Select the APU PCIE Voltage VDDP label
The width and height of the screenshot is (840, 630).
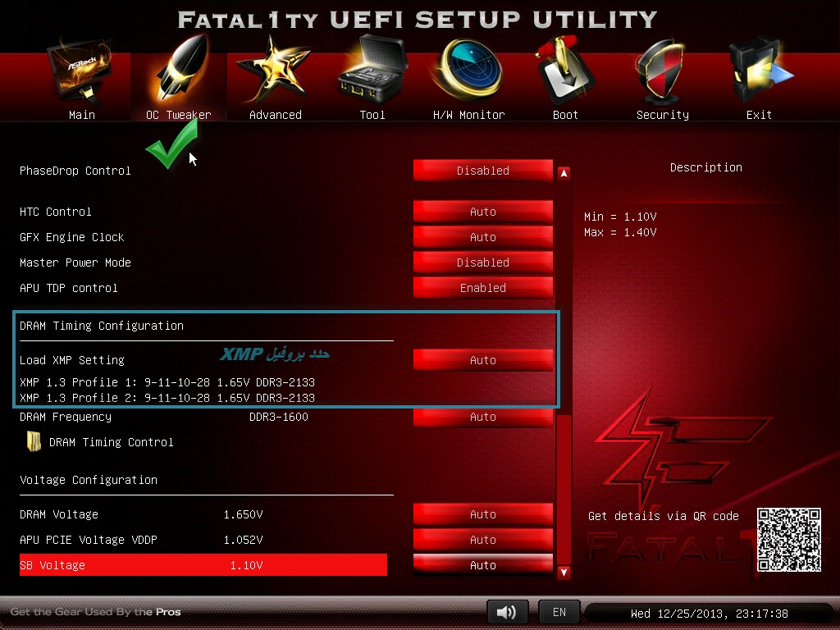pos(89,540)
